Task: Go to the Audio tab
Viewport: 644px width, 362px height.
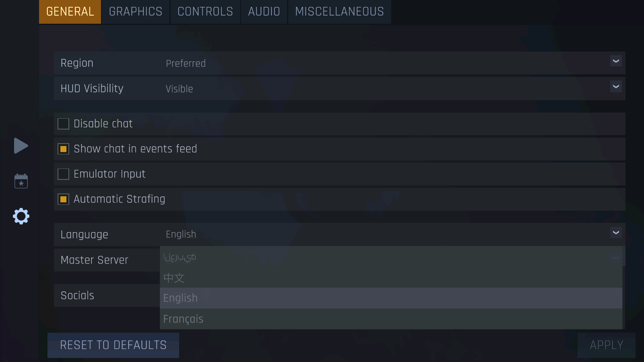Action: (264, 12)
